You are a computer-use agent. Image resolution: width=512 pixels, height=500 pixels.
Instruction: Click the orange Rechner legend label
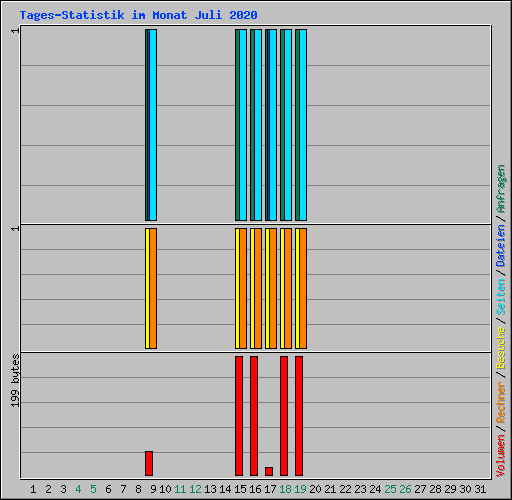(x=501, y=402)
